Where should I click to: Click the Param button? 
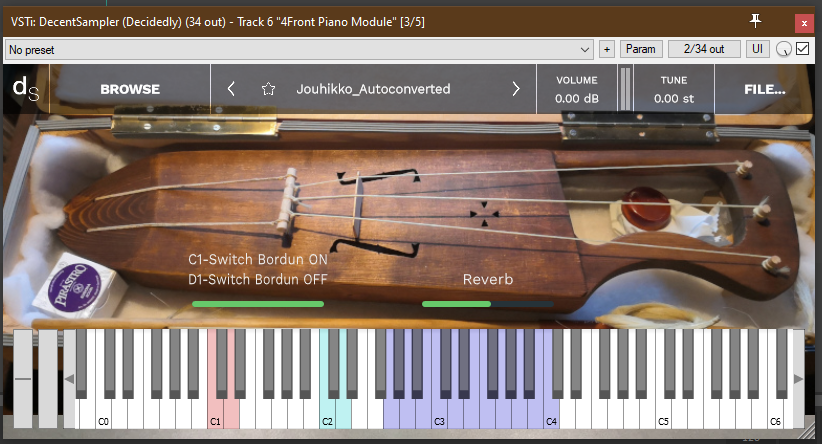[641, 49]
